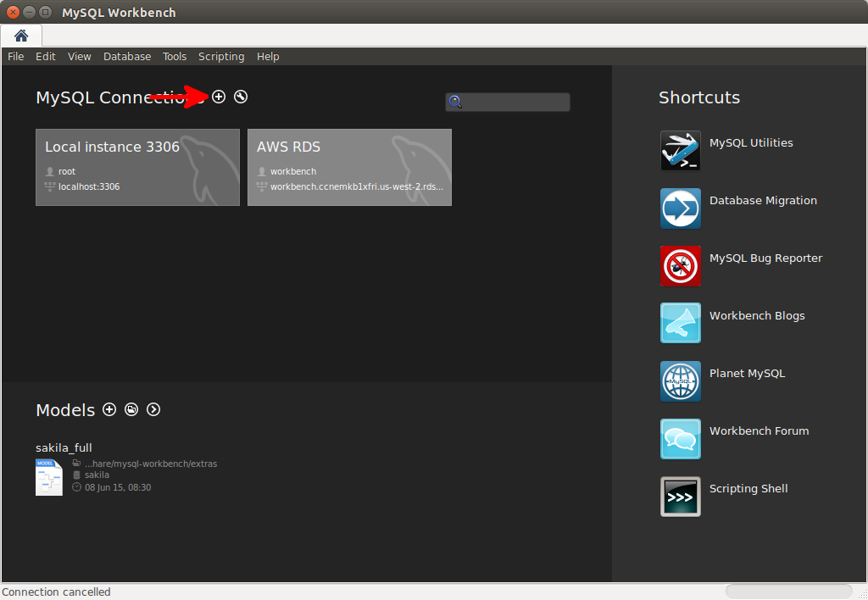Open the Edit menu

pyautogui.click(x=46, y=57)
